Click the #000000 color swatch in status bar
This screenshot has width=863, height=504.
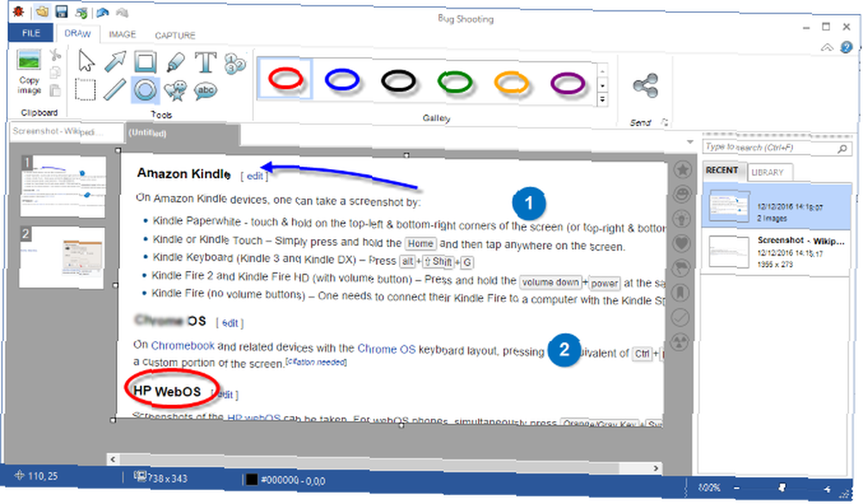coord(251,480)
